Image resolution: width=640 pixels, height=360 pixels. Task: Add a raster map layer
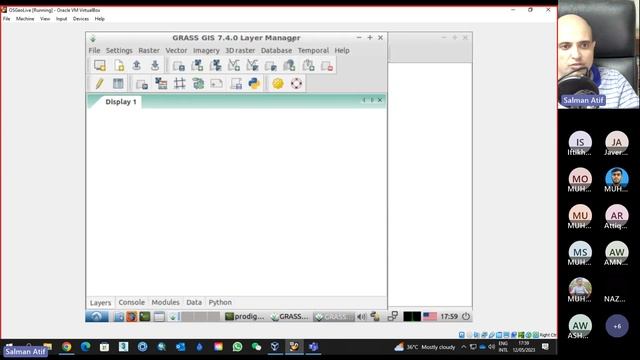pyautogui.click(x=197, y=65)
